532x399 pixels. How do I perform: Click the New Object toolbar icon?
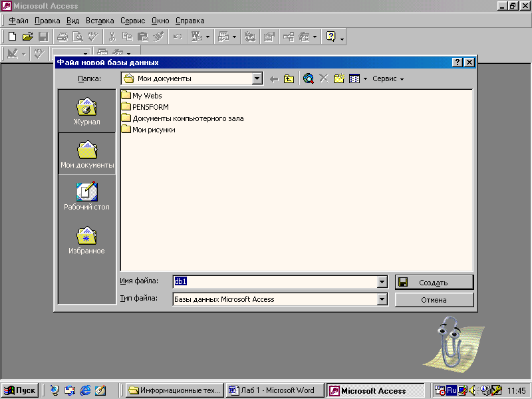(304, 37)
